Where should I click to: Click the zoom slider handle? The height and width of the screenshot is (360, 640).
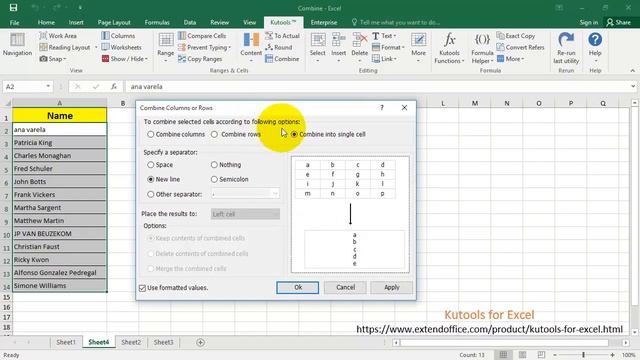[584, 355]
